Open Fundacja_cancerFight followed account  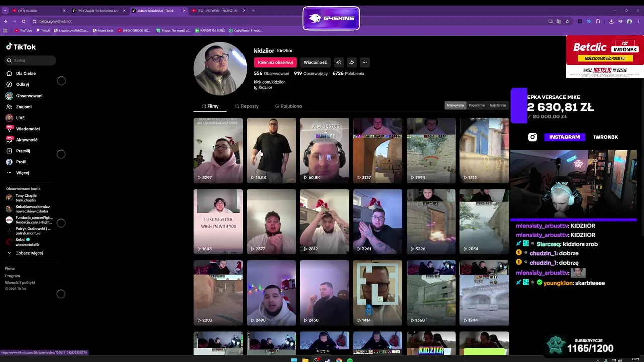pyautogui.click(x=28, y=220)
